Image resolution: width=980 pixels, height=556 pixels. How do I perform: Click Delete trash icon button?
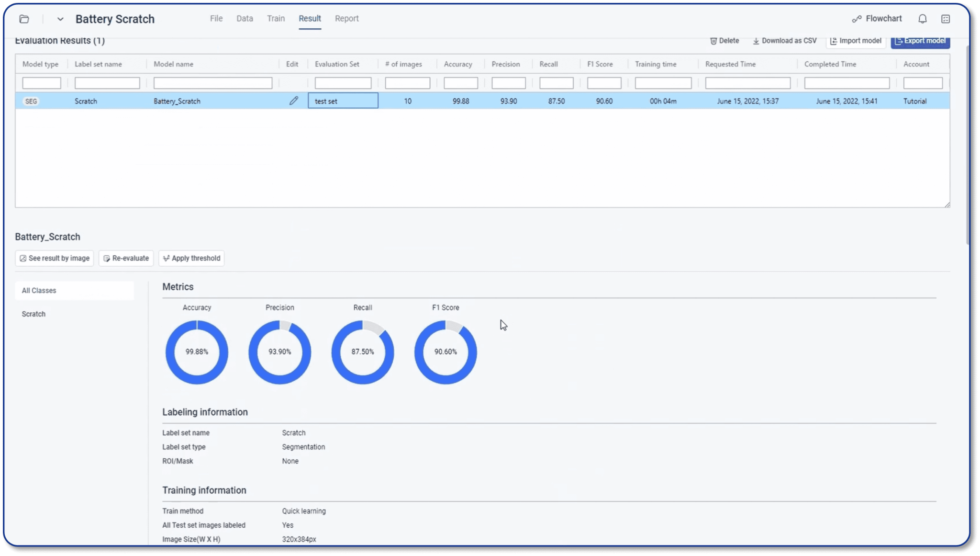point(724,41)
